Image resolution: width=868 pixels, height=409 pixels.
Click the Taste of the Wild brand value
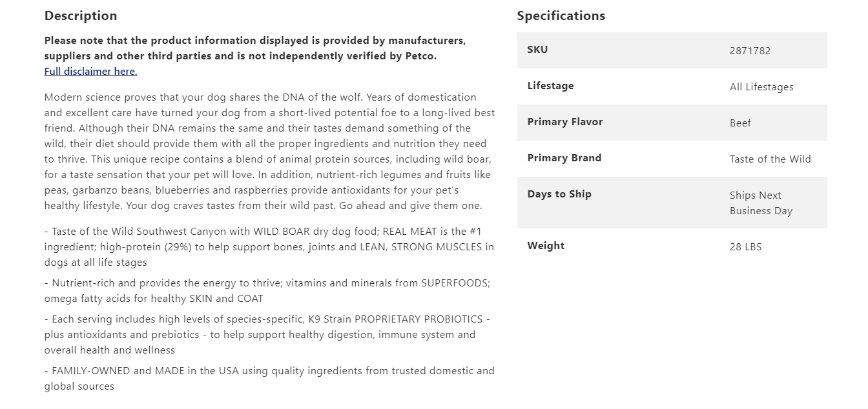click(x=770, y=159)
